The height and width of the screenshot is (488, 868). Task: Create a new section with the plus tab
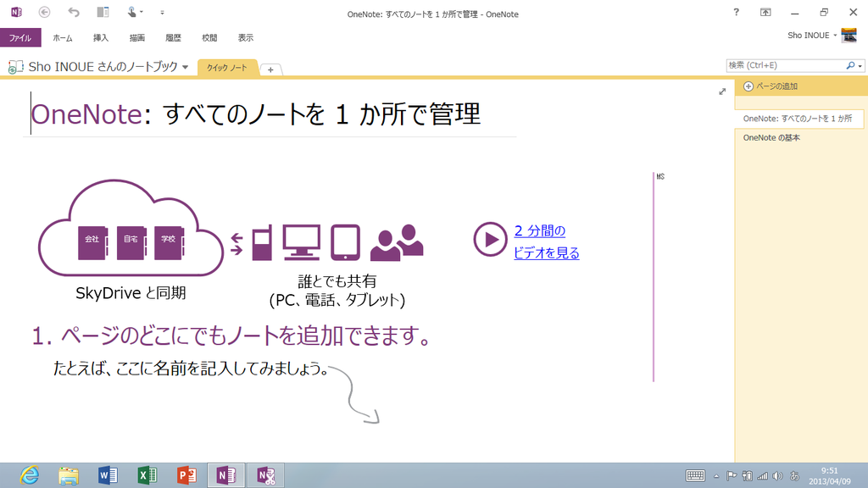pos(270,69)
